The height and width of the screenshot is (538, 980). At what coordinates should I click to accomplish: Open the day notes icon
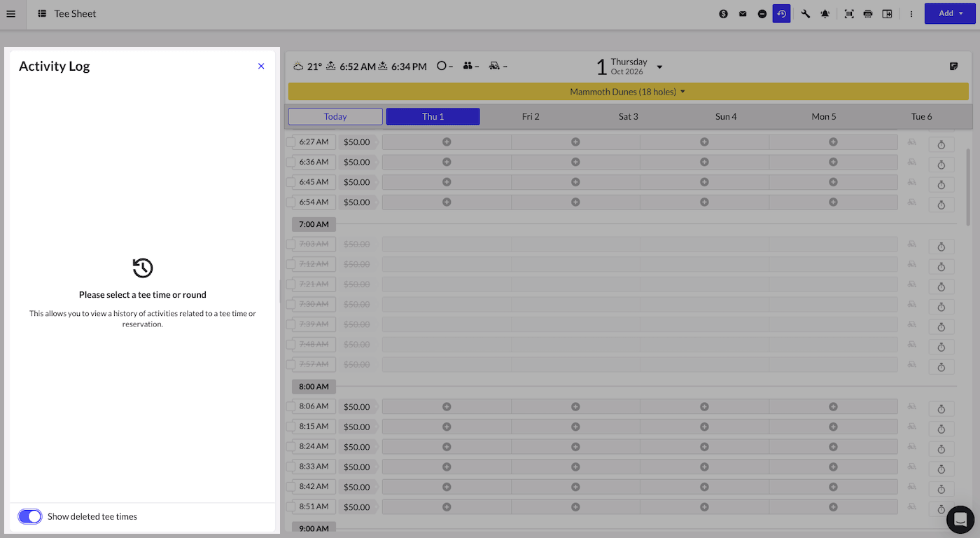953,67
